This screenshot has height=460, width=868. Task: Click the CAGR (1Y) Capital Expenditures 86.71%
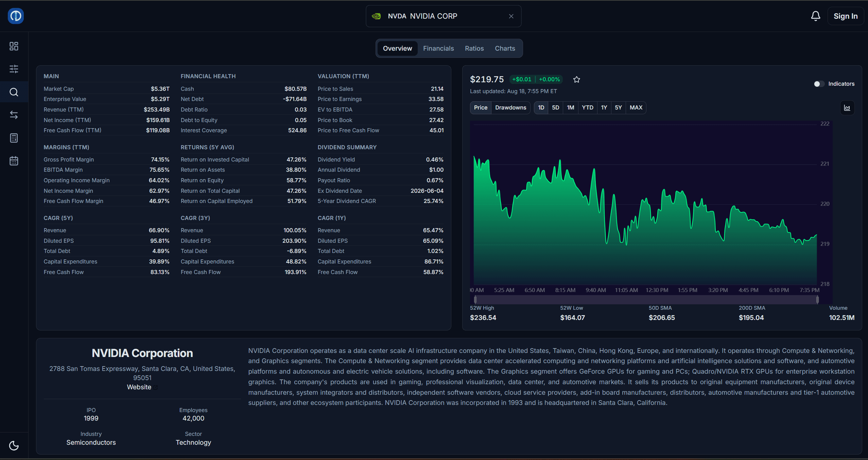tap(434, 262)
